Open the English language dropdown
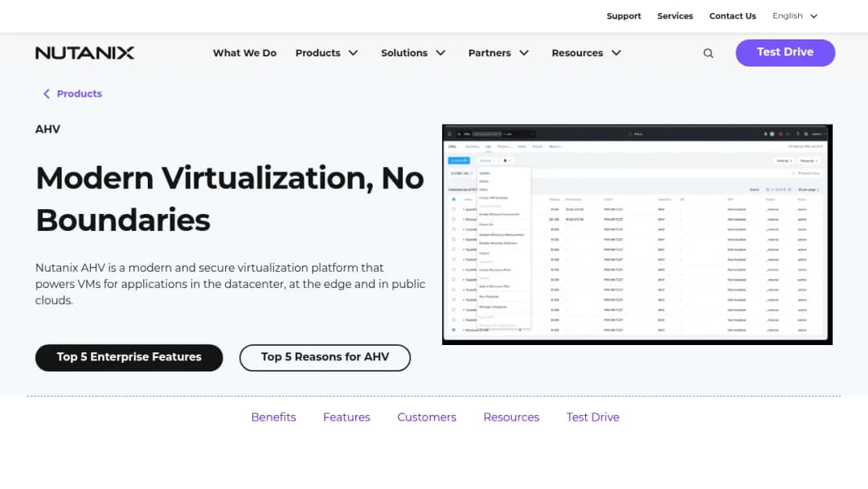The height and width of the screenshot is (489, 868). tap(795, 16)
